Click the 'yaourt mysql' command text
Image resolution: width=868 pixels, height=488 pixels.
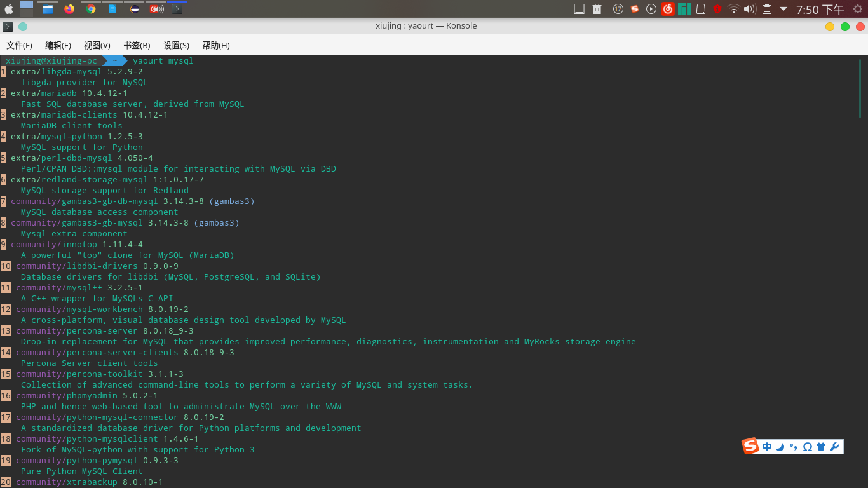163,61
